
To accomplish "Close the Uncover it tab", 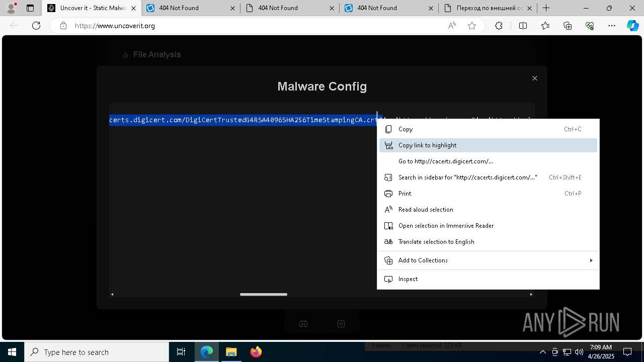I will pyautogui.click(x=133, y=8).
